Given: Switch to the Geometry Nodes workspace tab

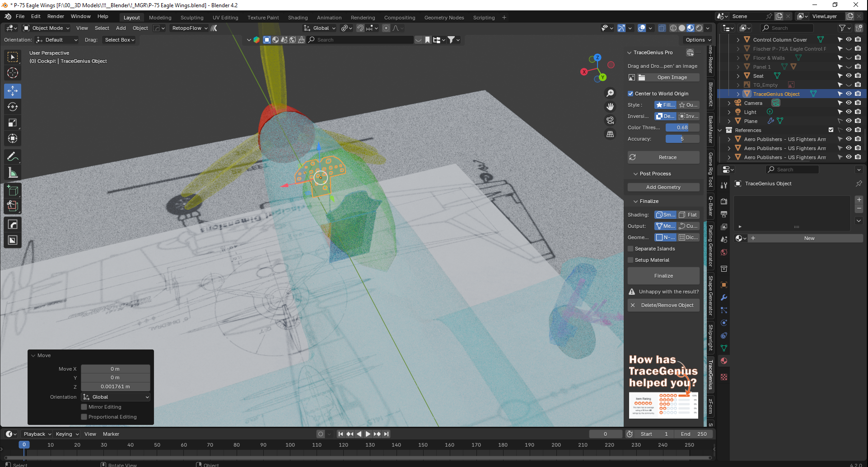Looking at the screenshot, I should pyautogui.click(x=444, y=18).
